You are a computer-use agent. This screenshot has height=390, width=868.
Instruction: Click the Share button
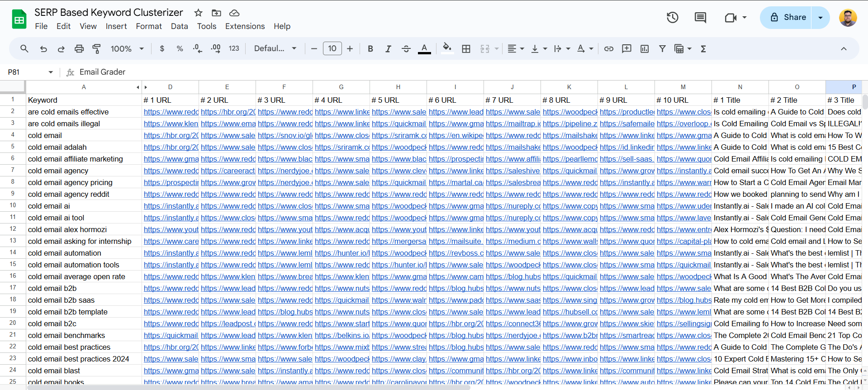point(787,18)
